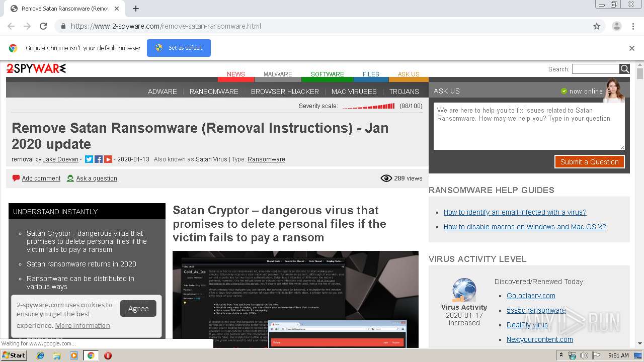Open Windows Explorer folder in taskbar
This screenshot has width=644, height=362.
(57, 355)
